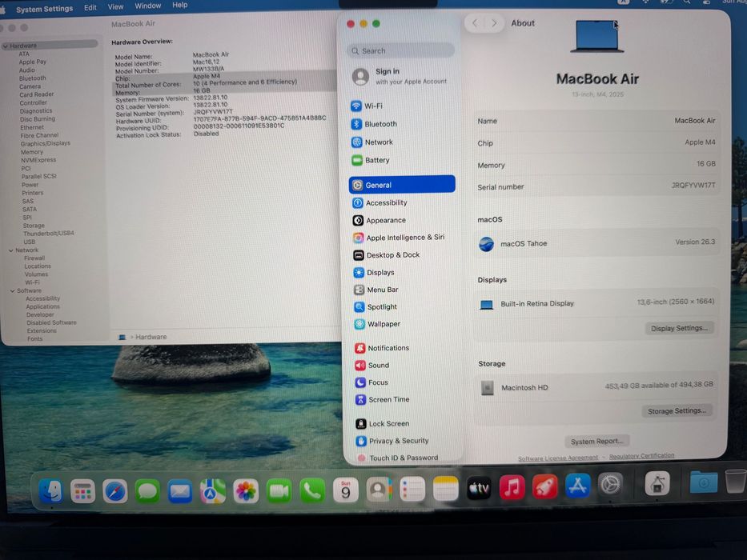The image size is (747, 560).
Task: Collapse the Software section in System Information
Action: [x=12, y=290]
